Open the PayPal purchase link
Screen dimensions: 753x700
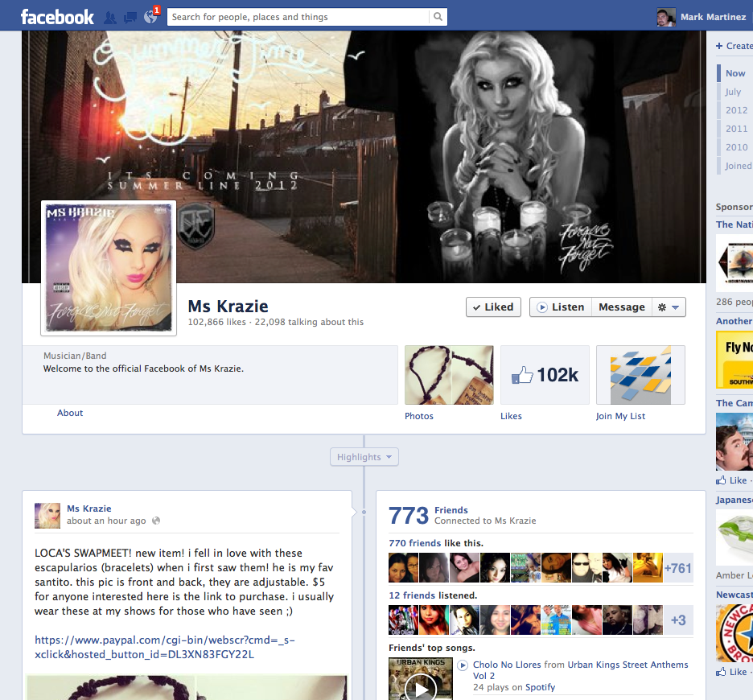(165, 647)
